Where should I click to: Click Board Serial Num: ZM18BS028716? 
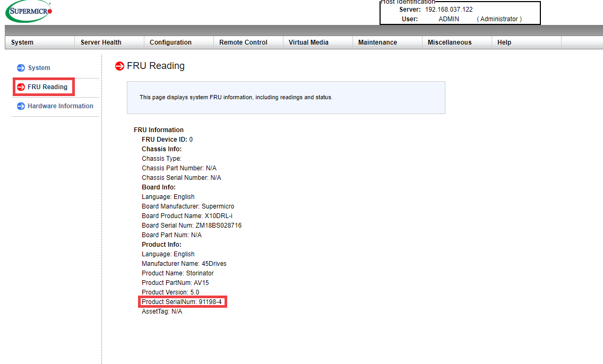192,226
